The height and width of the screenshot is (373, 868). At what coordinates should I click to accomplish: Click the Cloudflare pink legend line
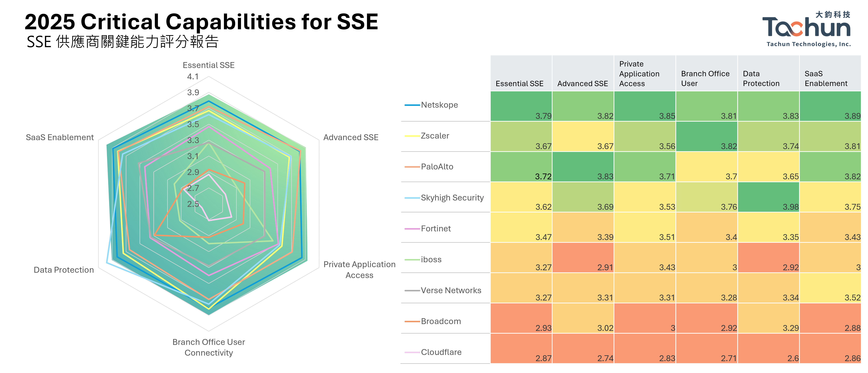412,352
